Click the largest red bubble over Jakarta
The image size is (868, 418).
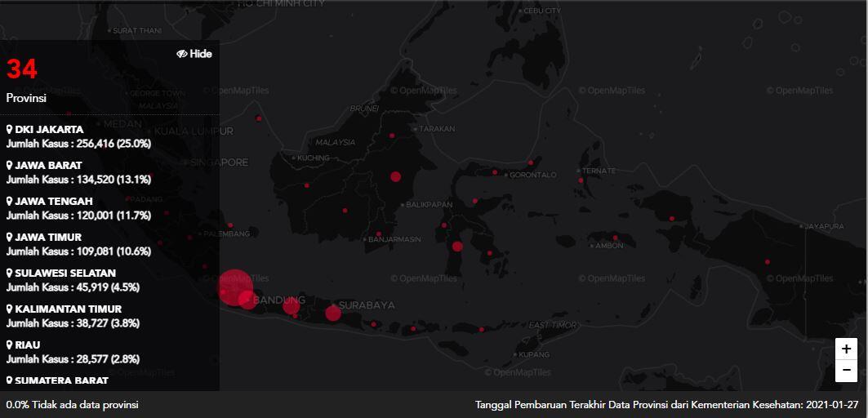[234, 287]
